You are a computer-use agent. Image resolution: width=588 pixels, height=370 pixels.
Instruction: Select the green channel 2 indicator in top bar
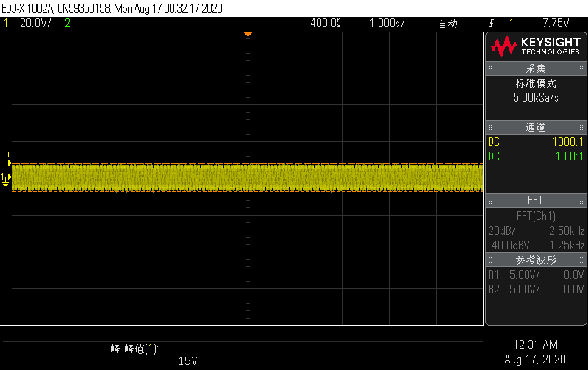point(68,24)
